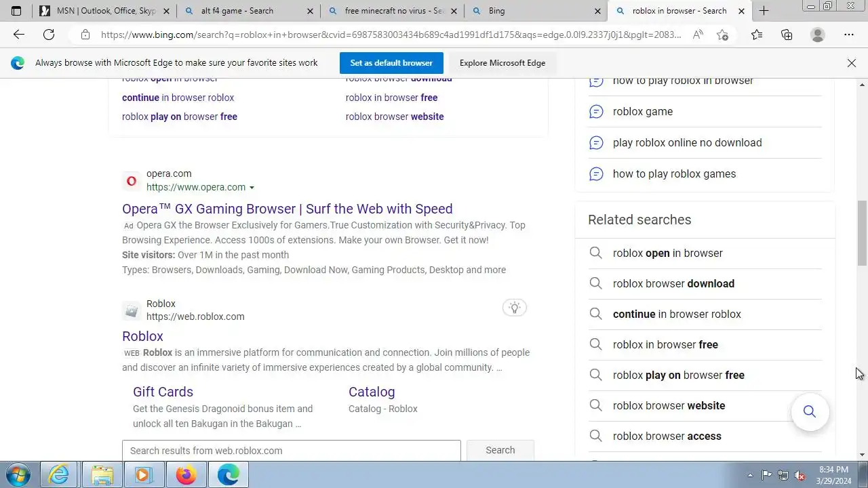Close the 'alt f4 game - Search' tab
The width and height of the screenshot is (868, 488).
[x=310, y=11]
